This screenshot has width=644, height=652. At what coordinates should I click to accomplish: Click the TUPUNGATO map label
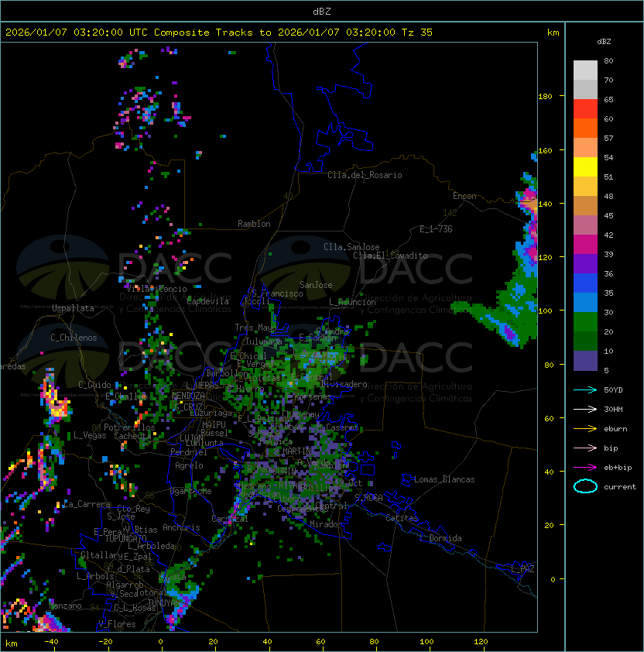click(x=125, y=538)
